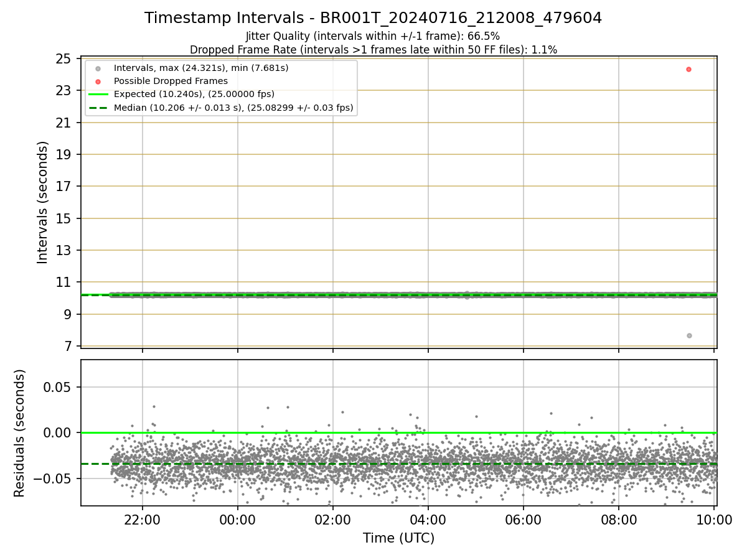Click the 02:00 x-axis tick label
Image resolution: width=747 pixels, height=560 pixels.
(x=333, y=520)
